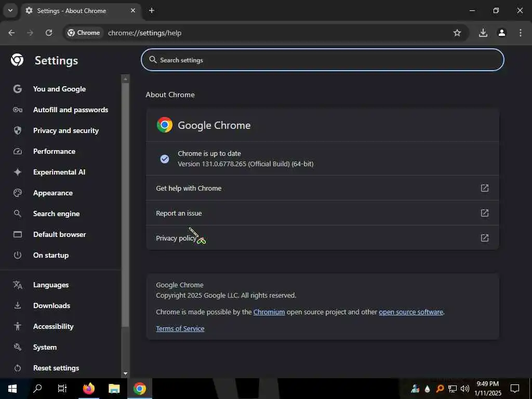
Task: Open Reset settings
Action: pos(56,368)
